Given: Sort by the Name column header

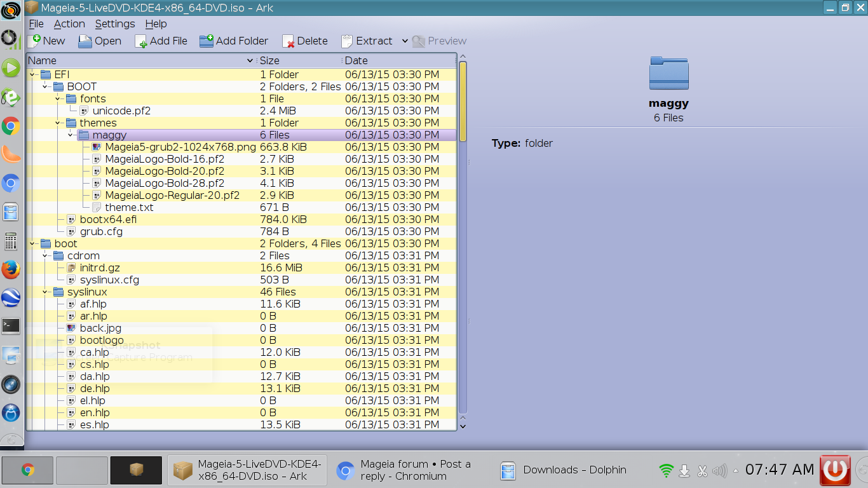Looking at the screenshot, I should coord(141,60).
